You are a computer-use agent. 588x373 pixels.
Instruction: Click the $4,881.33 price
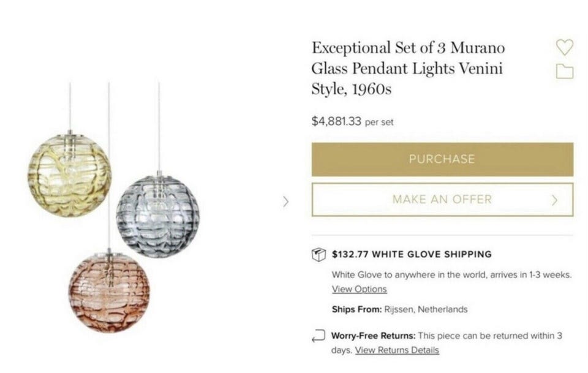coord(336,121)
